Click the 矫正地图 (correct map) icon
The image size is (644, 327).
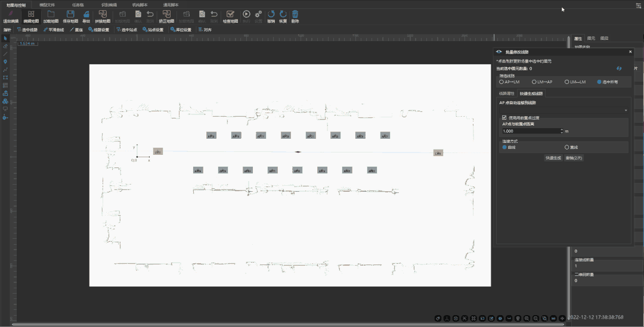166,14
